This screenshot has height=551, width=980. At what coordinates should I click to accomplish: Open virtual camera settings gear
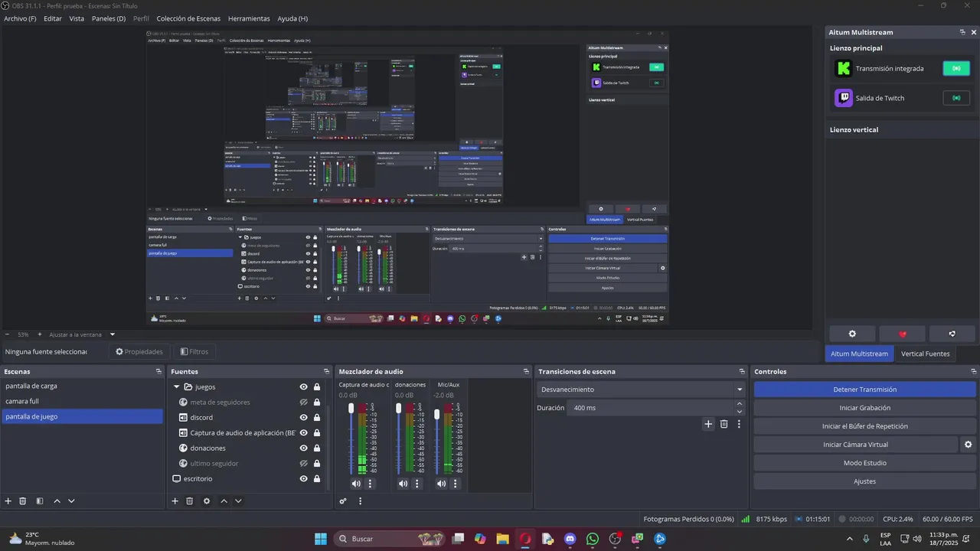coord(968,445)
